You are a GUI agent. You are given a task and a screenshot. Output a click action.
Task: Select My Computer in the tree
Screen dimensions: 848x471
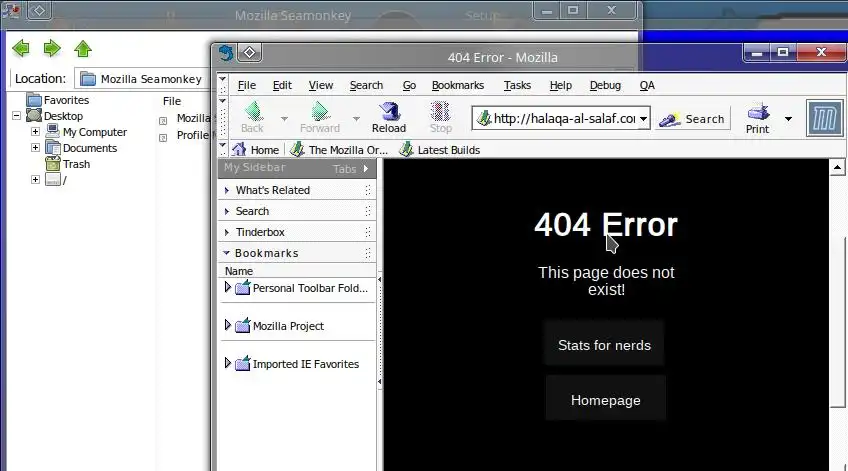[95, 132]
